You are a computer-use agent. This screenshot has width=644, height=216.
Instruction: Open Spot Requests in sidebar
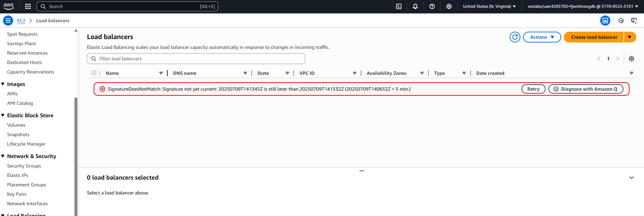click(x=22, y=34)
